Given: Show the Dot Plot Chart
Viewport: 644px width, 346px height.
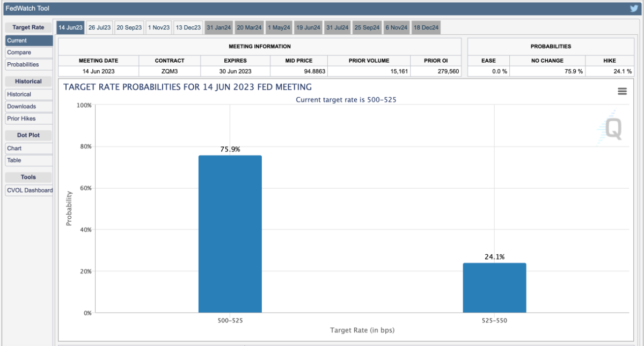Looking at the screenshot, I should click(29, 148).
